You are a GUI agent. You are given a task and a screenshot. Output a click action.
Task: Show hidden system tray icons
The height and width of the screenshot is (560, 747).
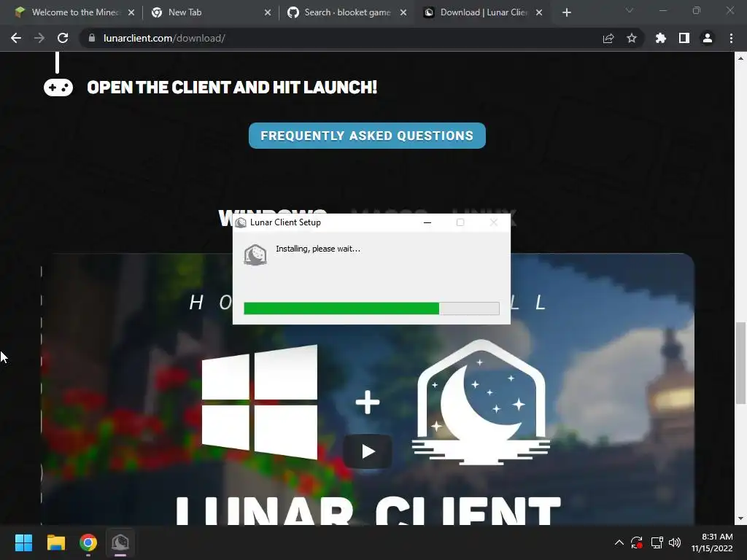click(x=619, y=542)
